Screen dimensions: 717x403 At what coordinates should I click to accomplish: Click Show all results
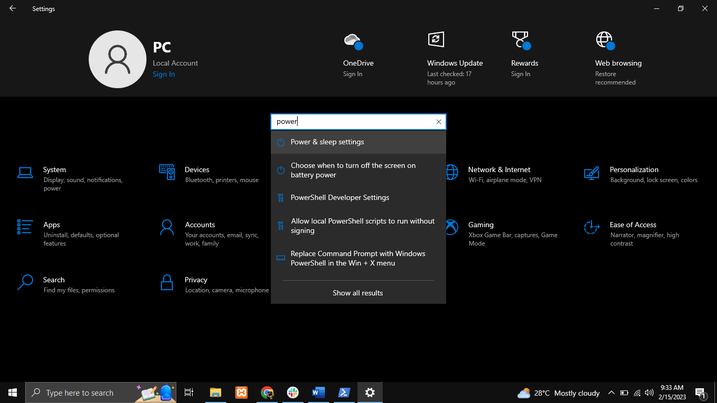(x=358, y=293)
